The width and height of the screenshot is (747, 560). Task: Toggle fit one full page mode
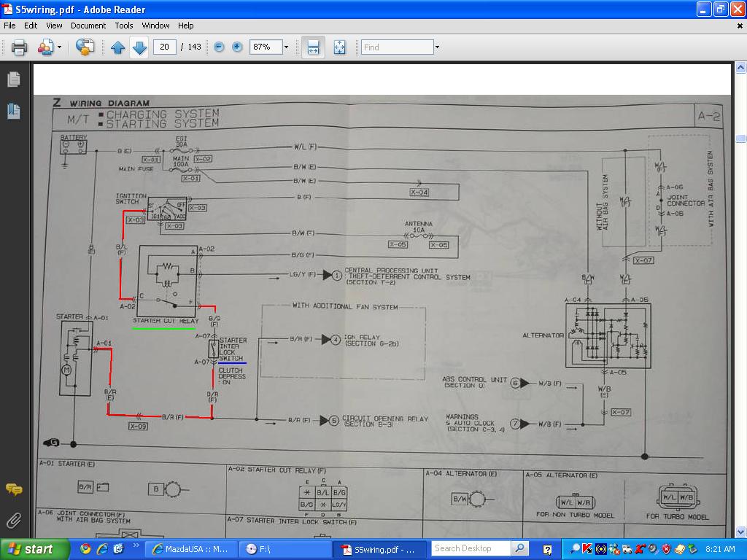point(339,47)
